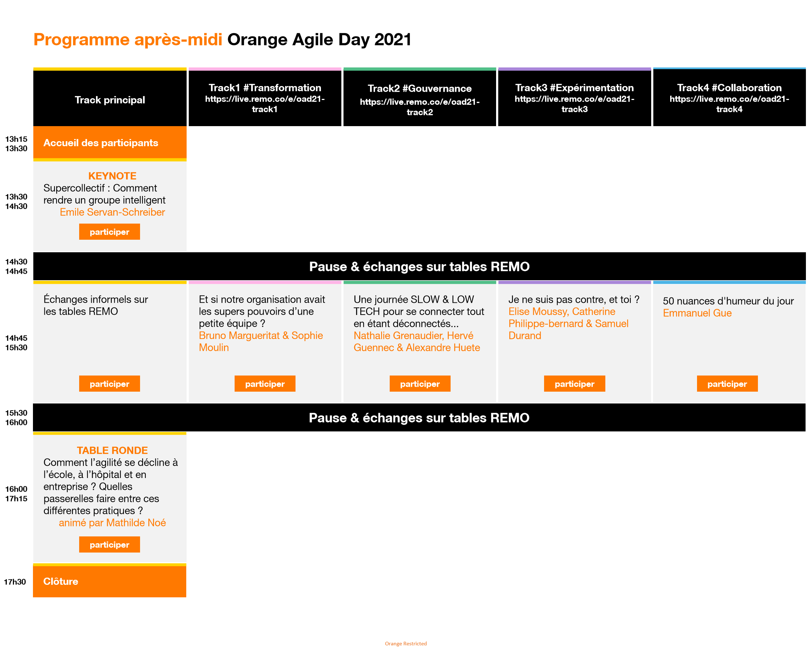812x650 pixels.
Task: Click speaker name Emile Servan-Schreiber
Action: [x=112, y=212]
